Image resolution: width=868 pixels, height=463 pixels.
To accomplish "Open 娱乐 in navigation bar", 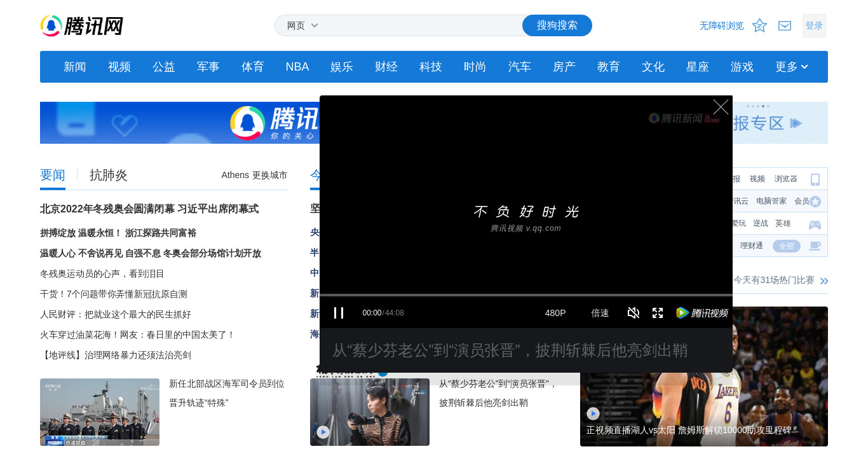I will point(342,67).
